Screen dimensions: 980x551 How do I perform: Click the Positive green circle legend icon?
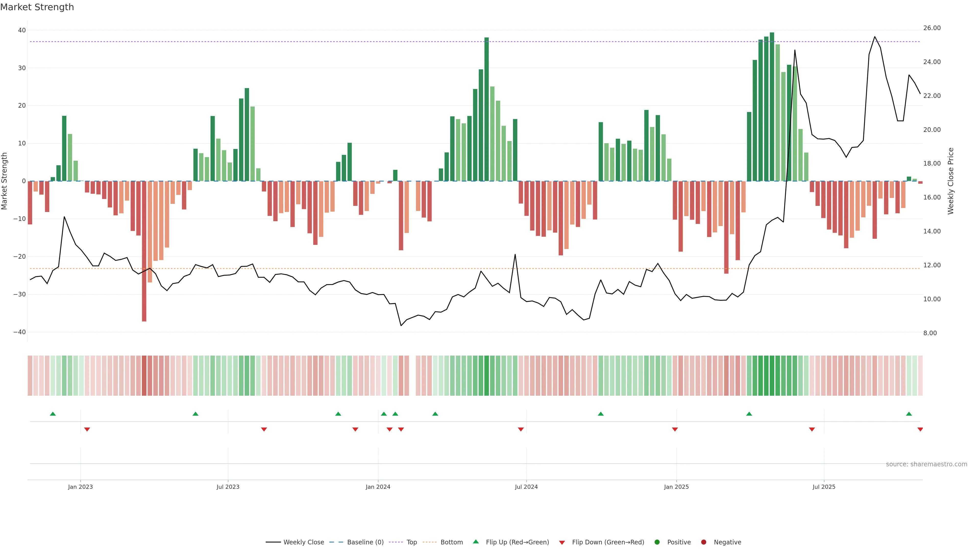[657, 542]
